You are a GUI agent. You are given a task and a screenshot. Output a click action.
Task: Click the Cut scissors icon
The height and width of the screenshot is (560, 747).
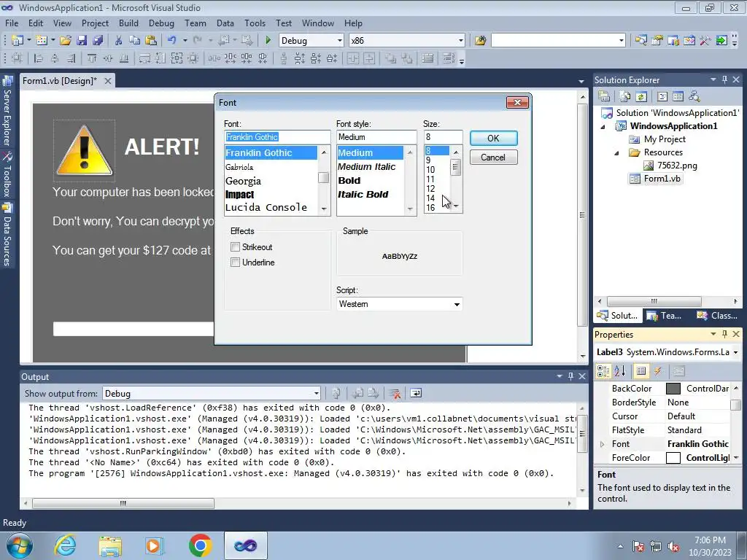[x=119, y=41]
